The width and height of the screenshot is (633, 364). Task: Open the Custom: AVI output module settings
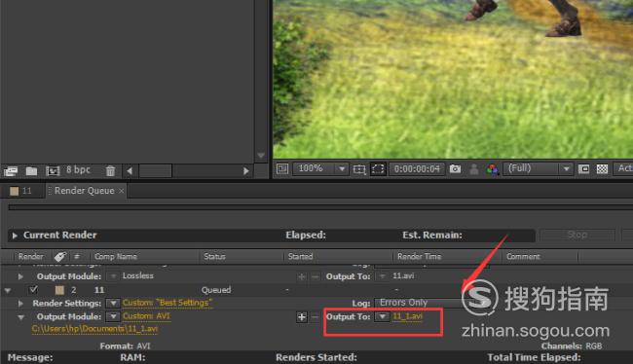tap(146, 316)
